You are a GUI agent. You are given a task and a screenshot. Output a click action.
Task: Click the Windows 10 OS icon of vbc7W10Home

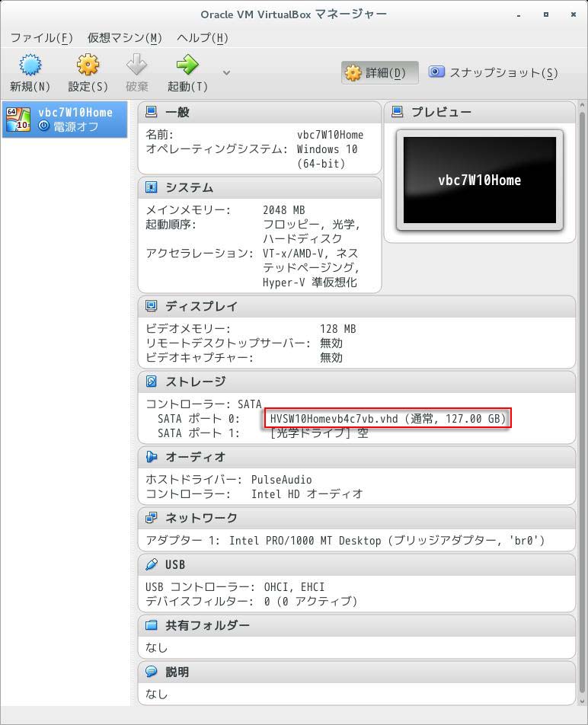(x=18, y=120)
